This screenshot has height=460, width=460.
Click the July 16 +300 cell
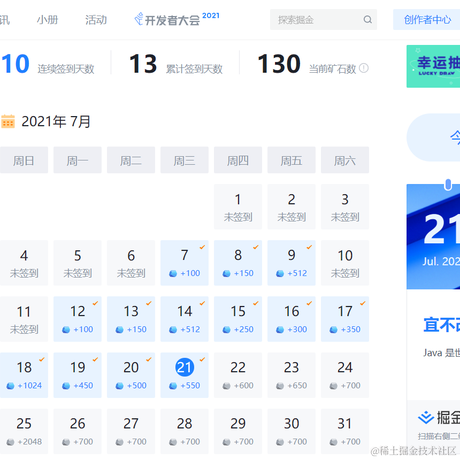(291, 319)
